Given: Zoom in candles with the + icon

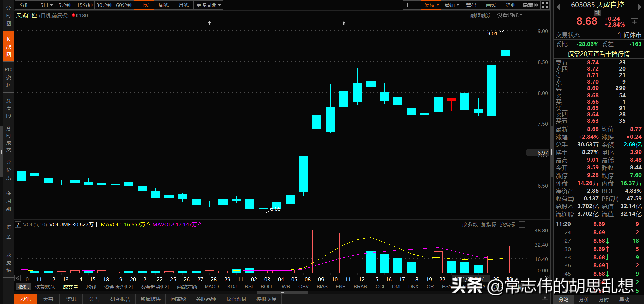Looking at the screenshot, I should [x=407, y=5].
